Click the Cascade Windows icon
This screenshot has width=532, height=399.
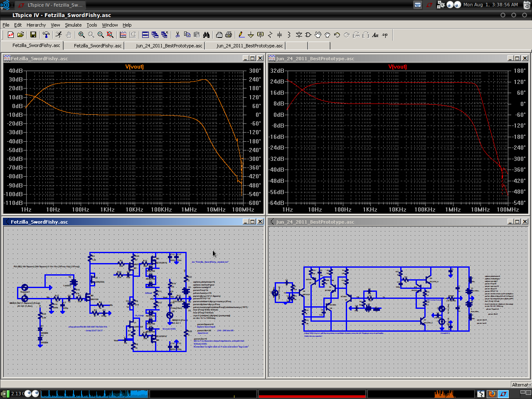155,35
